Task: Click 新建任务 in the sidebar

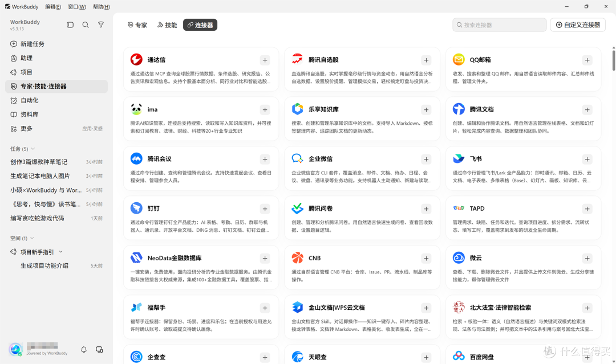Action: (56, 44)
